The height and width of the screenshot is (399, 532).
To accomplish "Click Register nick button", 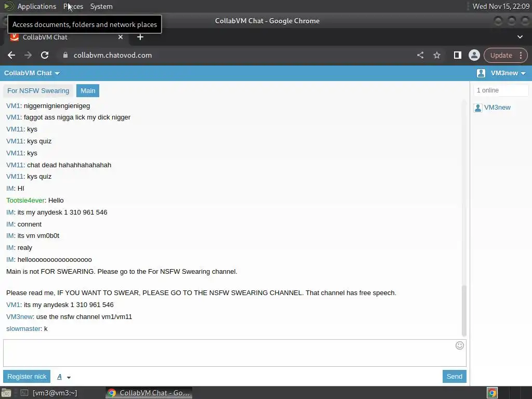I will pyautogui.click(x=27, y=377).
